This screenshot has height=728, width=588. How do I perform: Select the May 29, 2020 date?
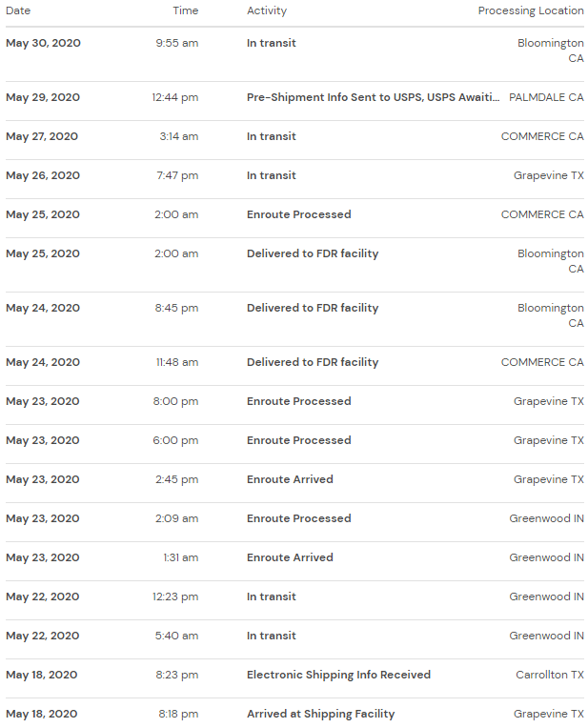click(43, 97)
